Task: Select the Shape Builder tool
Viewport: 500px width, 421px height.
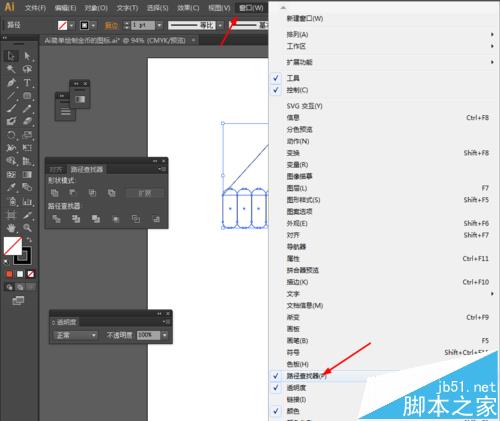Action: (x=11, y=161)
